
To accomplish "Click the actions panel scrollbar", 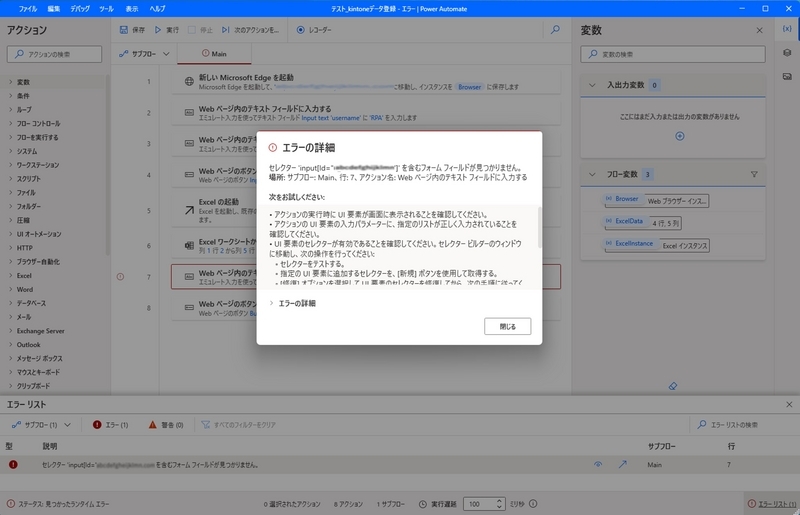I will click(108, 164).
